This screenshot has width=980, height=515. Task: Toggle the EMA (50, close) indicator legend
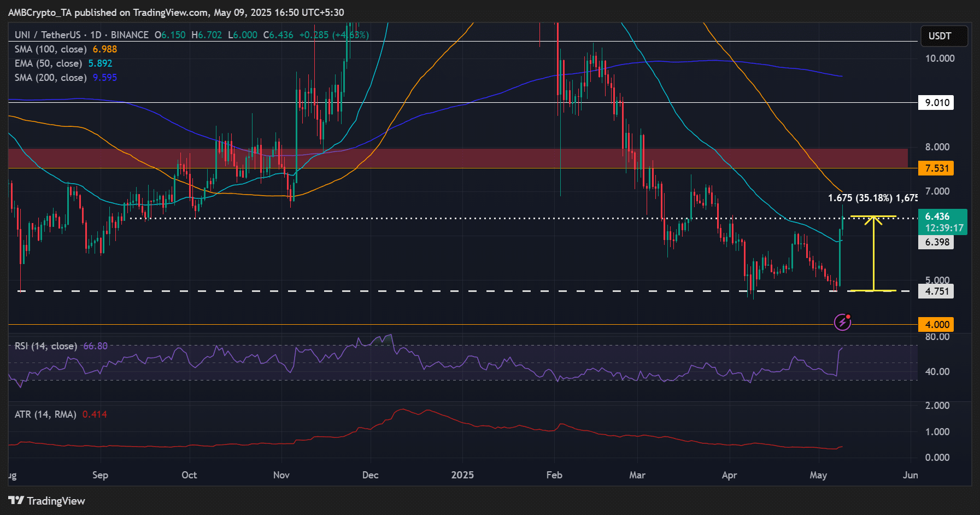pyautogui.click(x=48, y=63)
